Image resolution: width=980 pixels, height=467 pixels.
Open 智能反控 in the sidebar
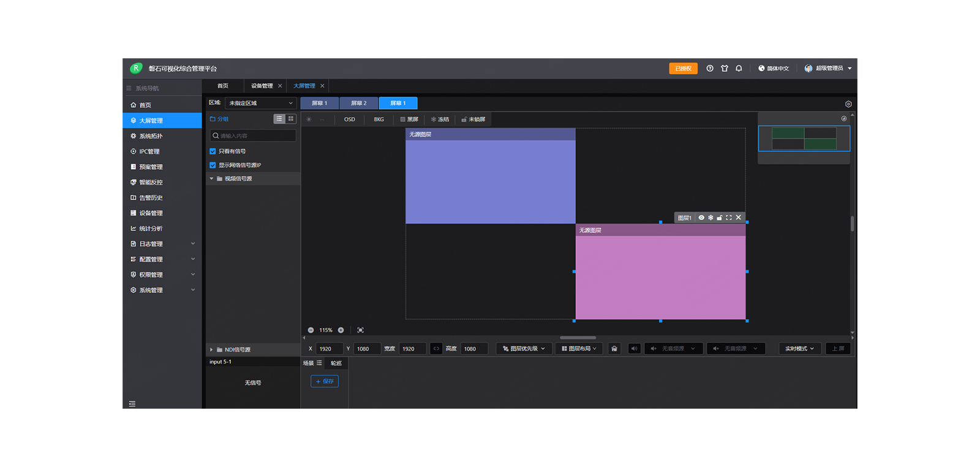(x=162, y=182)
